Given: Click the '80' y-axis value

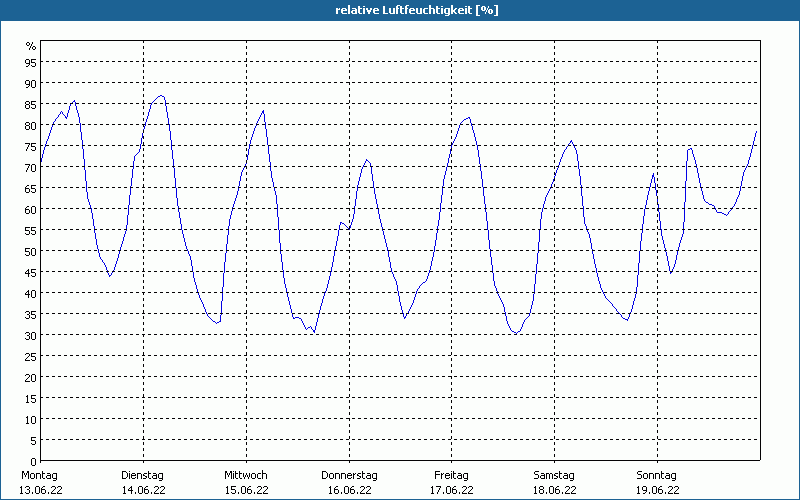Looking at the screenshot, I should click(31, 126).
